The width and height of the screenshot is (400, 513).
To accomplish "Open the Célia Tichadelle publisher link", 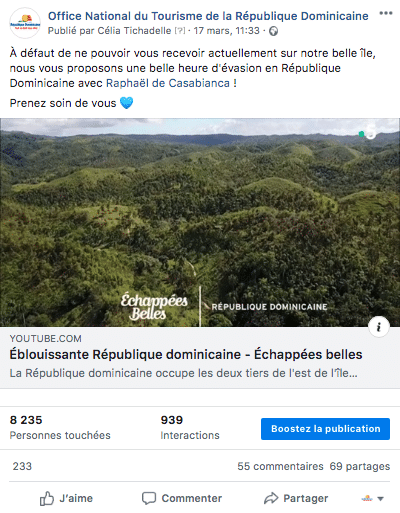I will point(134,31).
